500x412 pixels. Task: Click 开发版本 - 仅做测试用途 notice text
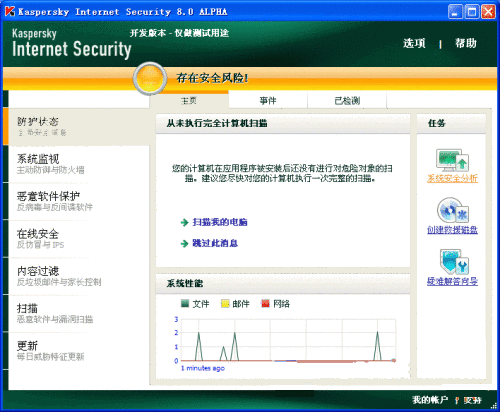point(179,33)
